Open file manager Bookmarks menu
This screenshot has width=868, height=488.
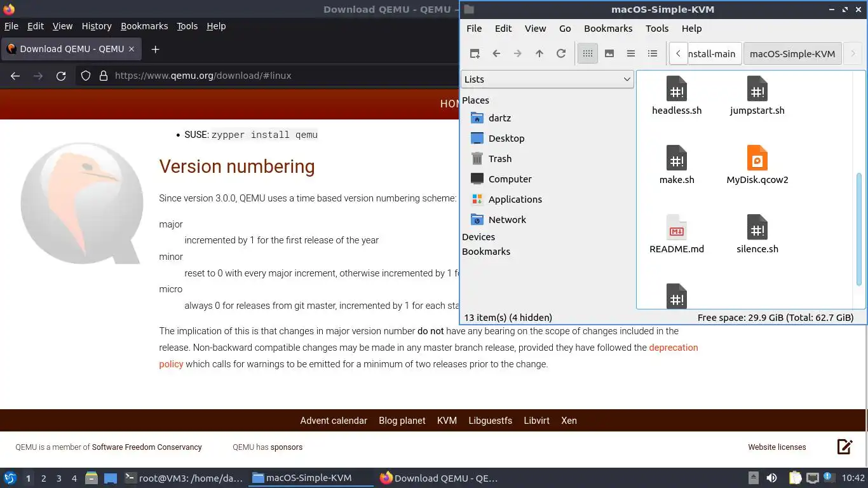click(x=608, y=29)
